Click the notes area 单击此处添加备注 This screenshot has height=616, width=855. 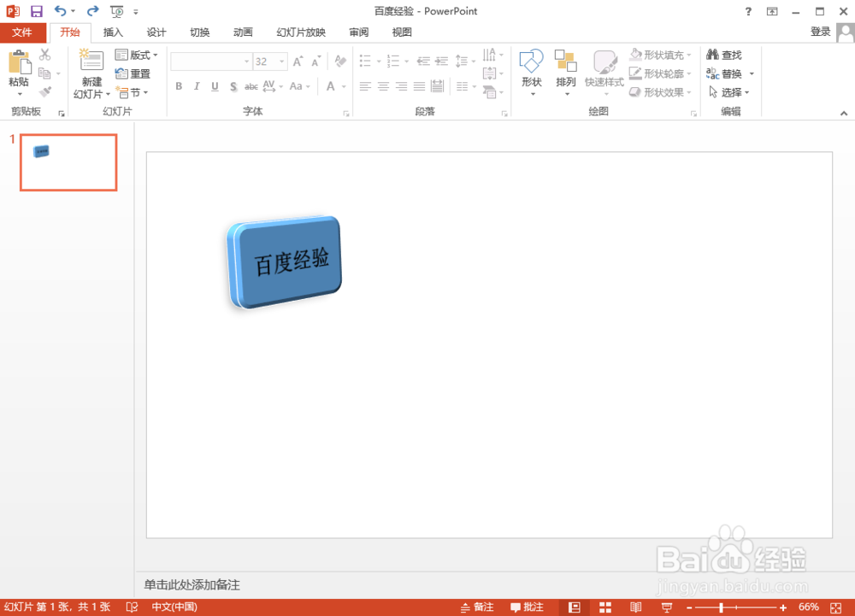click(x=192, y=585)
